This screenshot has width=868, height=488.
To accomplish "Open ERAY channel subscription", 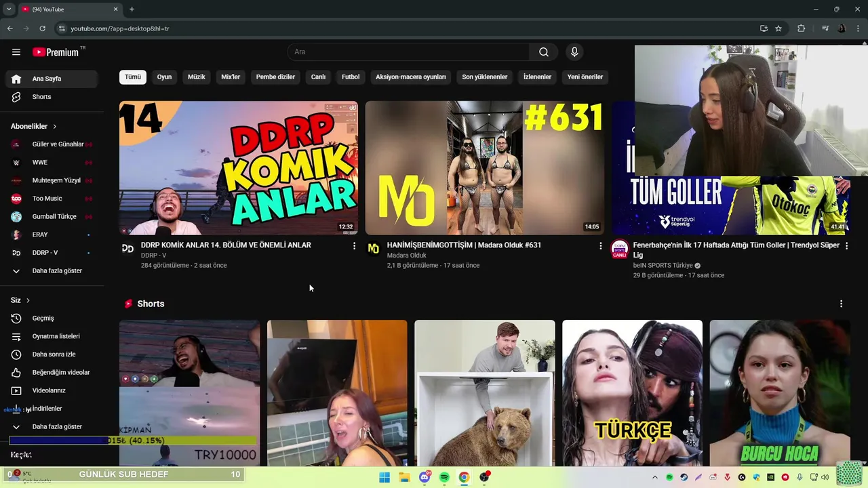I will pyautogui.click(x=52, y=235).
